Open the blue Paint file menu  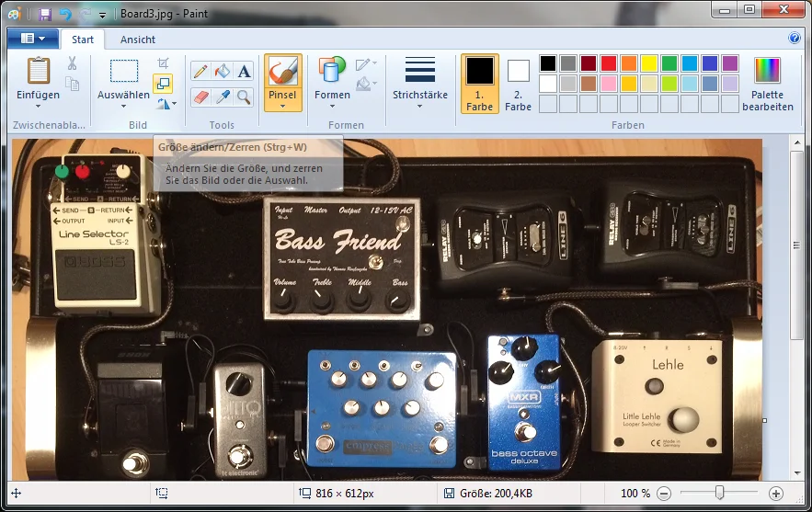tap(32, 39)
